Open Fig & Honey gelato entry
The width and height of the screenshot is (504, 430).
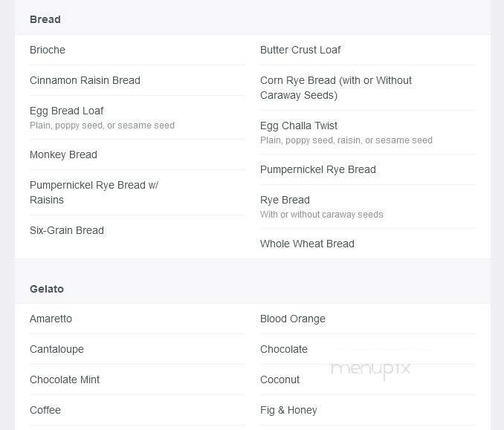coord(288,410)
